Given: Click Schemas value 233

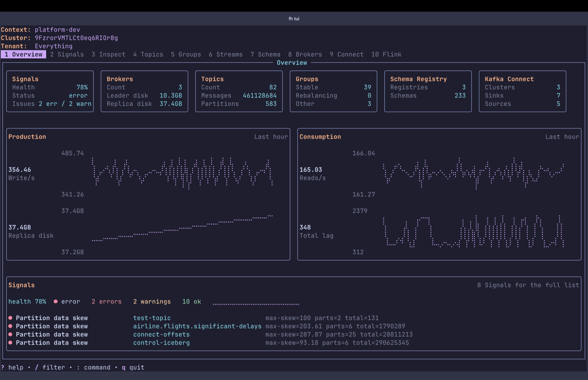Looking at the screenshot, I should point(460,95).
